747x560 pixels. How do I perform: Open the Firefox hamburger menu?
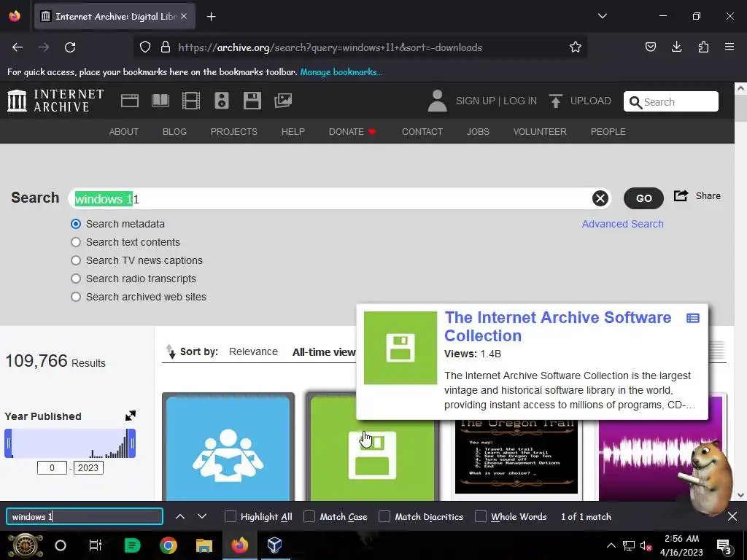729,47
